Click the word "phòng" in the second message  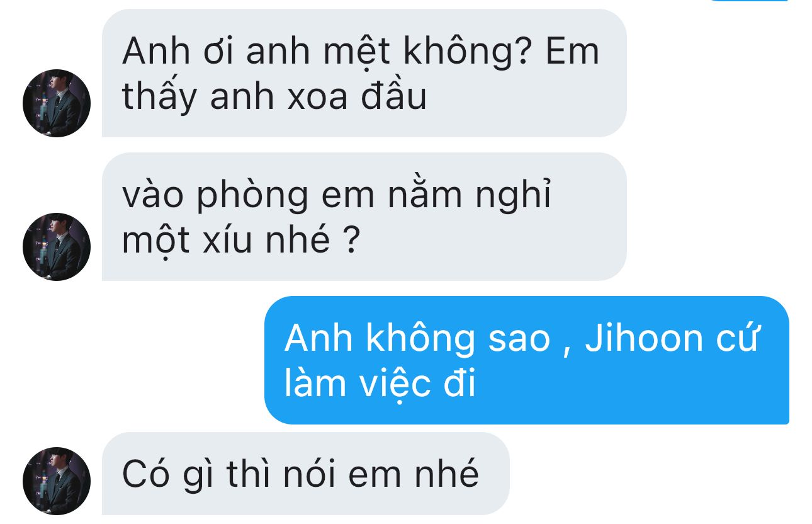(x=253, y=196)
